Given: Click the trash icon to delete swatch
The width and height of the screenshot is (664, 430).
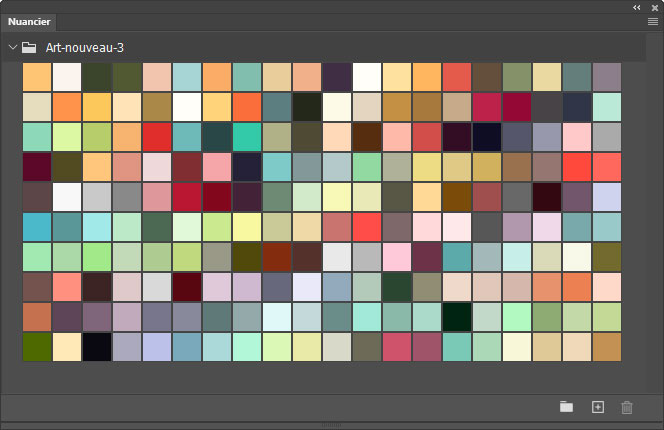Looking at the screenshot, I should (x=627, y=407).
